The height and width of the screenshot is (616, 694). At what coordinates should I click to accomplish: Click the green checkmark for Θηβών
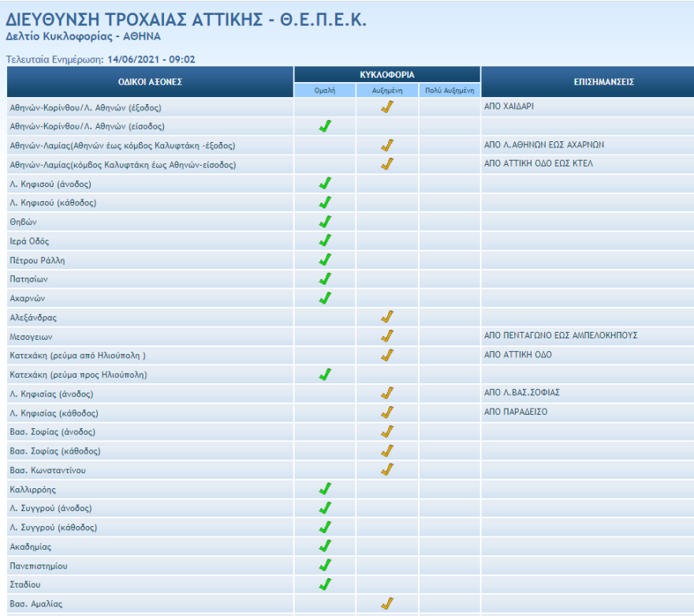325,222
